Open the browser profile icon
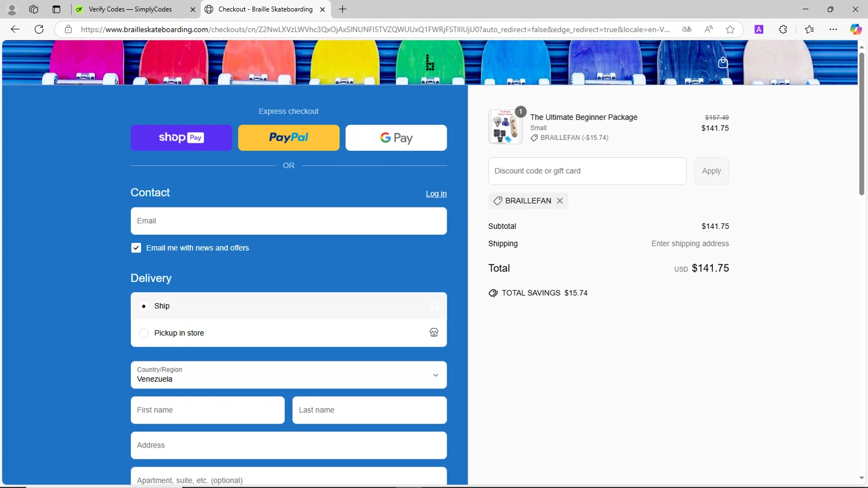This screenshot has height=488, width=868. tap(12, 9)
